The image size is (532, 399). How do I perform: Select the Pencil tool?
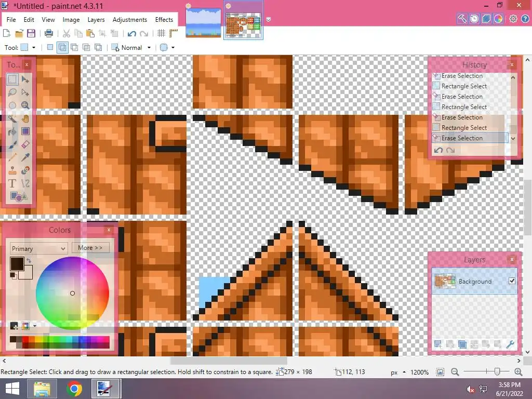pos(12,157)
